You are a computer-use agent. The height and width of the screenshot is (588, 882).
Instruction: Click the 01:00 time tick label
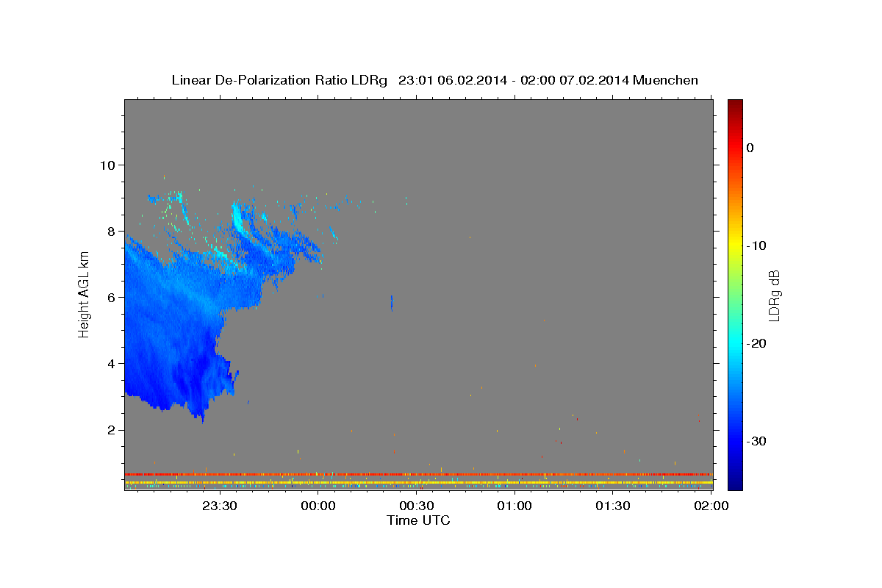pos(514,506)
